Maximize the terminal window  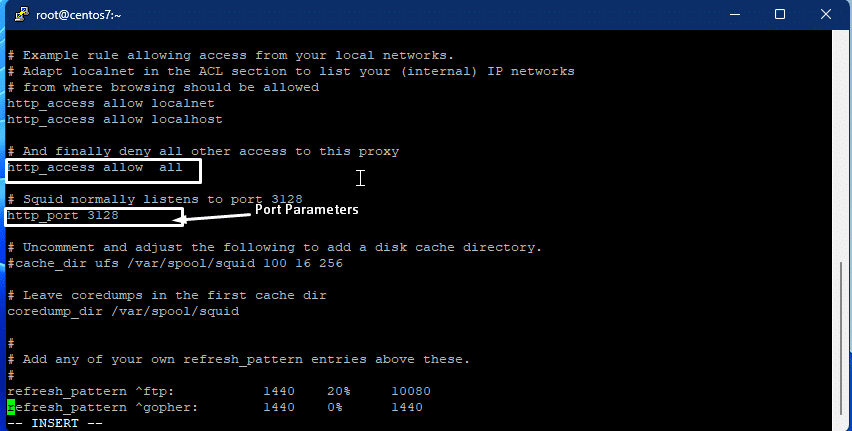click(780, 14)
